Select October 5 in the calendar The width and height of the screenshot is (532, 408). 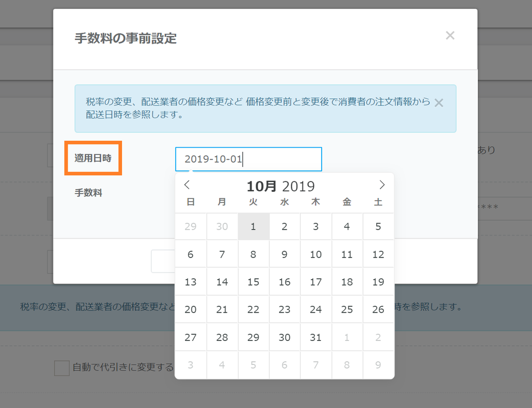pos(378,227)
